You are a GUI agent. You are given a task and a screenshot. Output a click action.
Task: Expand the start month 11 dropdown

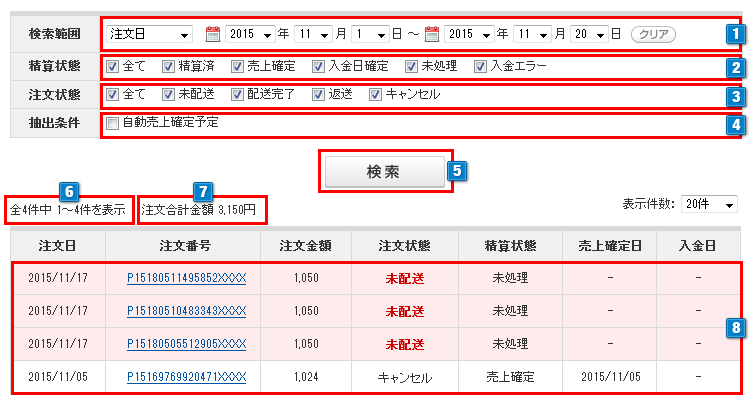(311, 34)
